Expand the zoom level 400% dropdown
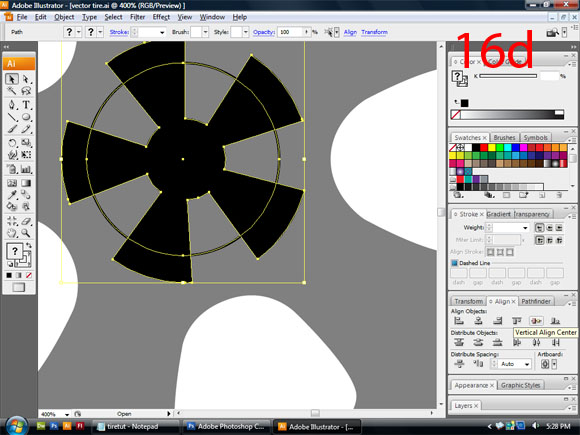580x435 pixels. (67, 414)
